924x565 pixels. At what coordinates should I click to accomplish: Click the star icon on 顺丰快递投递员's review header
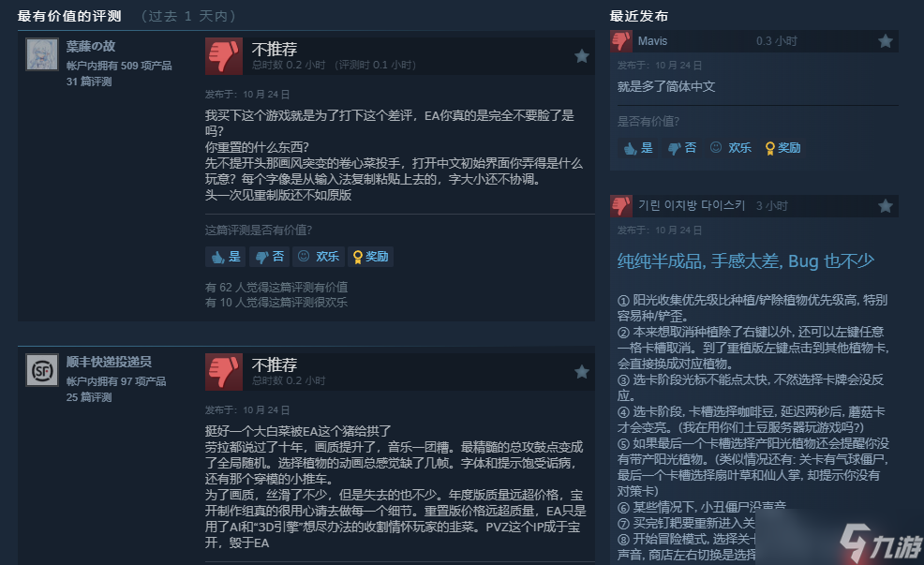[x=582, y=372]
